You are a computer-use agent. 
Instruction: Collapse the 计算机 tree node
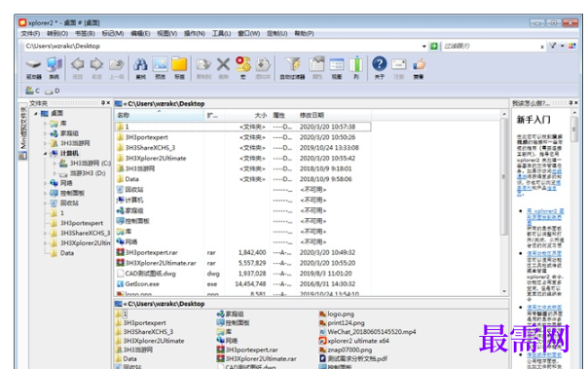[x=45, y=154]
